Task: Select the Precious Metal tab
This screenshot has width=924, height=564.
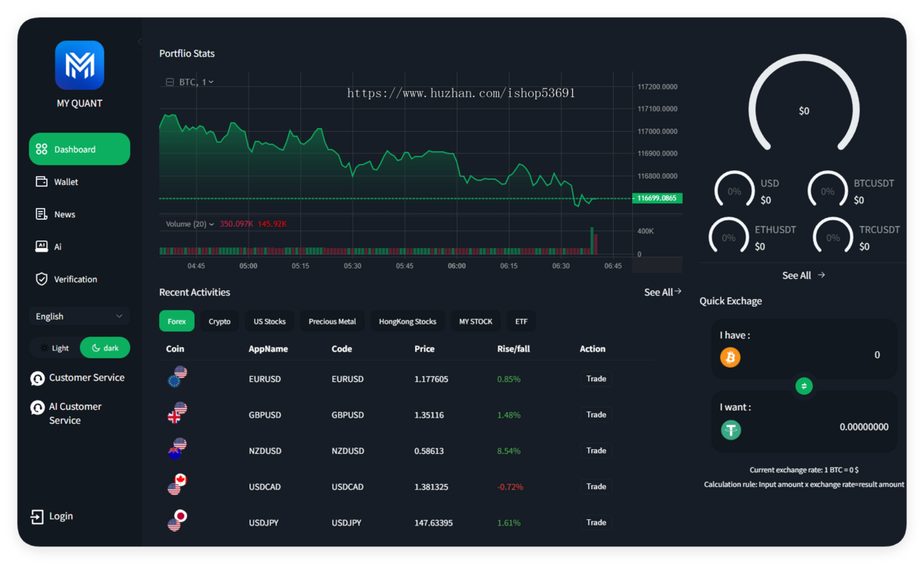Action: tap(332, 321)
